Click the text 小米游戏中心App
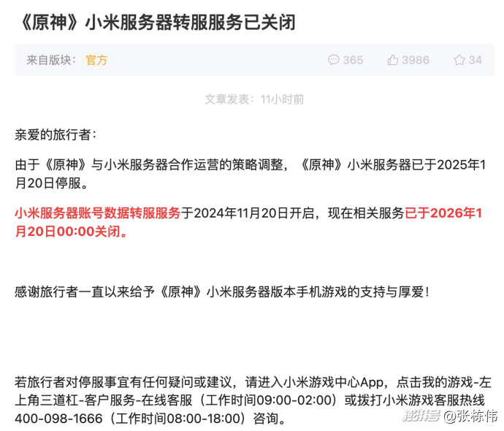504x431 pixels. pyautogui.click(x=333, y=382)
